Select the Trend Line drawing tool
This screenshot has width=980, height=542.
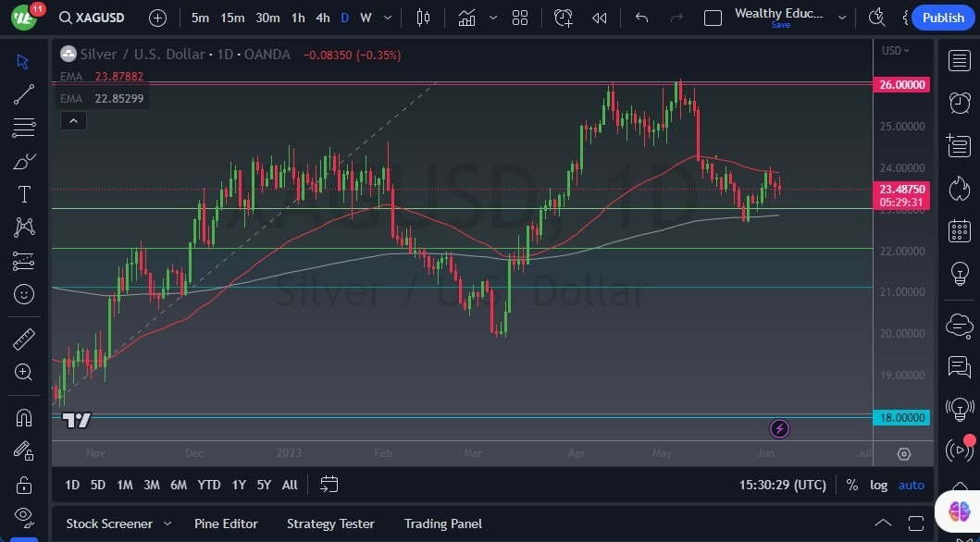click(x=23, y=93)
